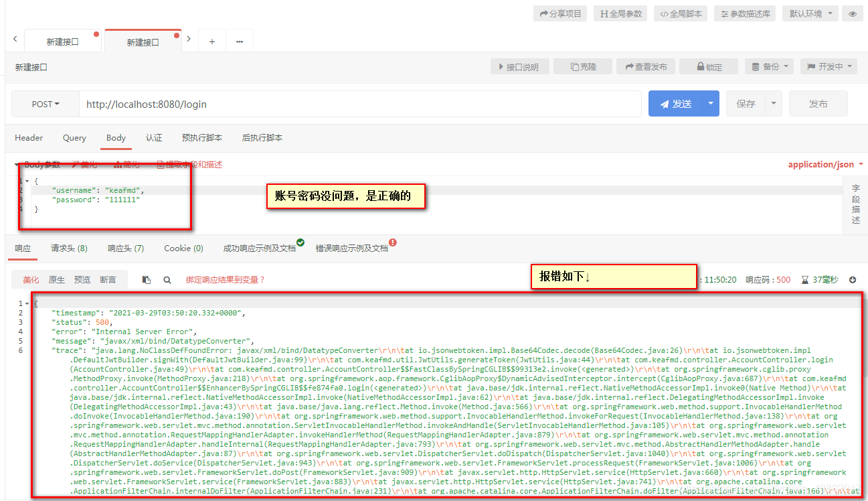The image size is (868, 501).
Task: Toggle the 锁定 lock button
Action: 709,67
